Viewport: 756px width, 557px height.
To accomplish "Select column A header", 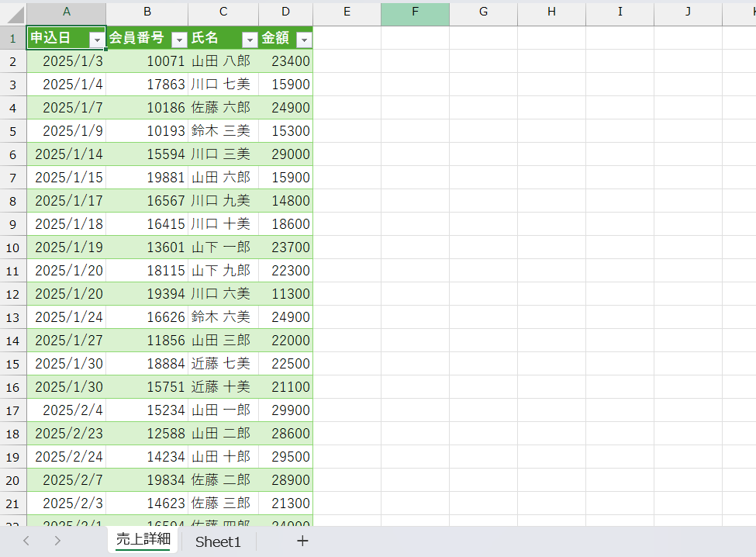I will [67, 12].
